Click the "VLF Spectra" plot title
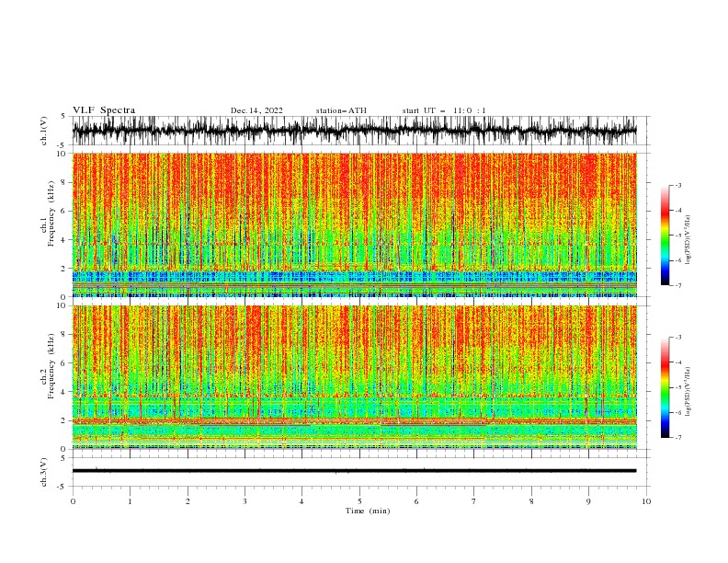This screenshot has height=563, width=728. (104, 110)
